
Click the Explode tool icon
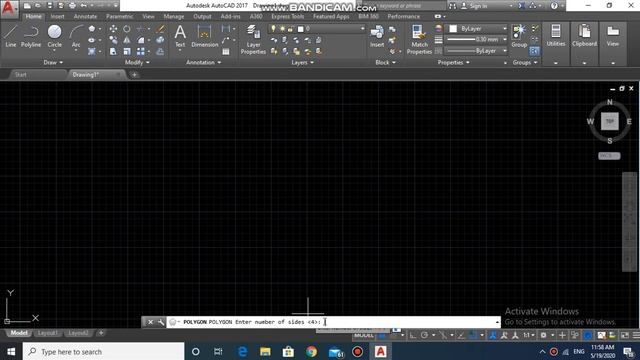[160, 40]
